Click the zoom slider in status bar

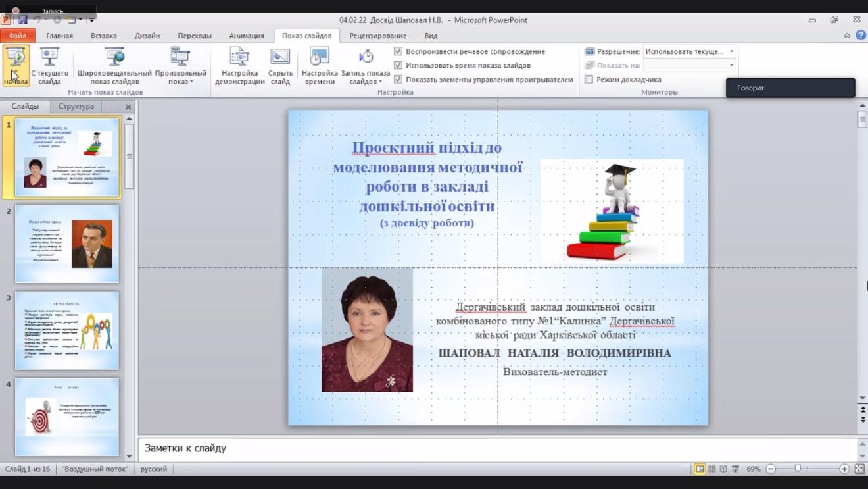tap(798, 469)
